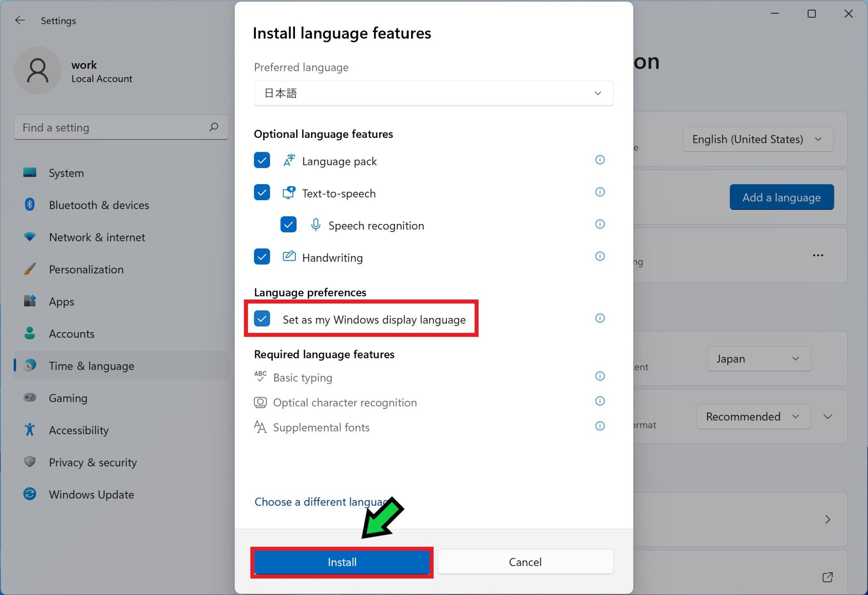
Task: Click the Optical character recognition icon
Action: pos(260,402)
